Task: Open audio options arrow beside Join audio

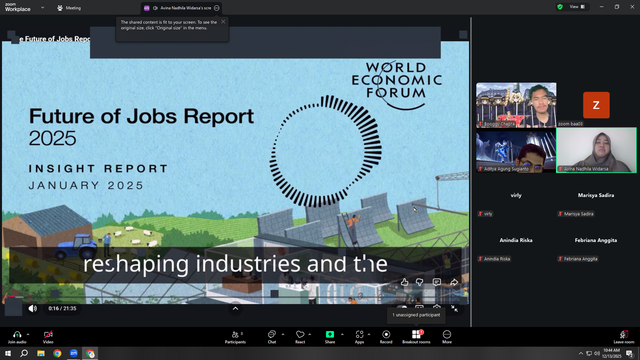Action: point(28,334)
